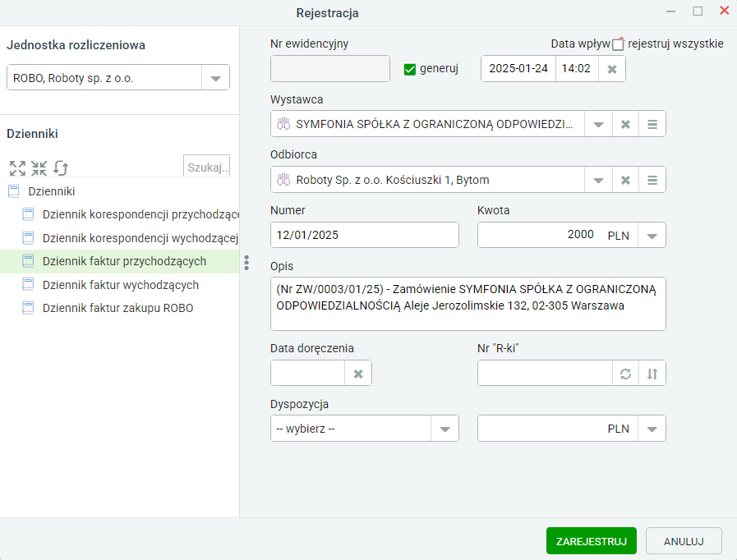
Task: Clear the Wystawca field
Action: tap(625, 125)
